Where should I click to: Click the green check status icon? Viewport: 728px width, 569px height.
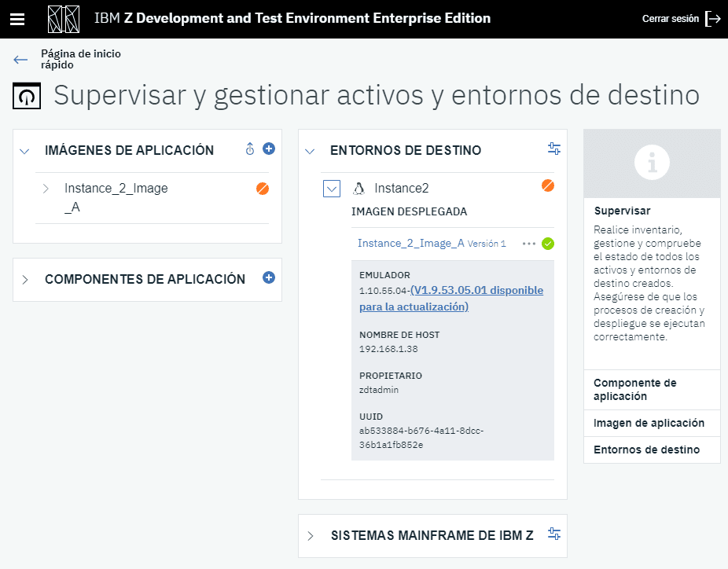click(548, 244)
